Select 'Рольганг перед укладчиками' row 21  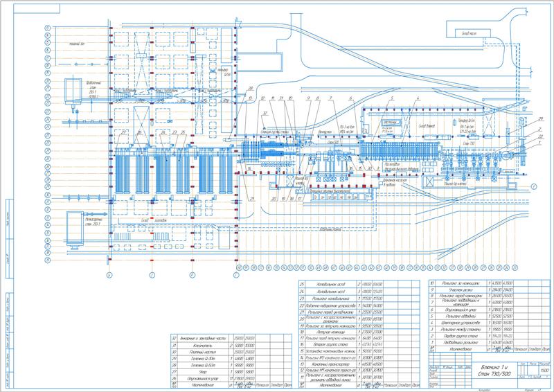(330, 312)
